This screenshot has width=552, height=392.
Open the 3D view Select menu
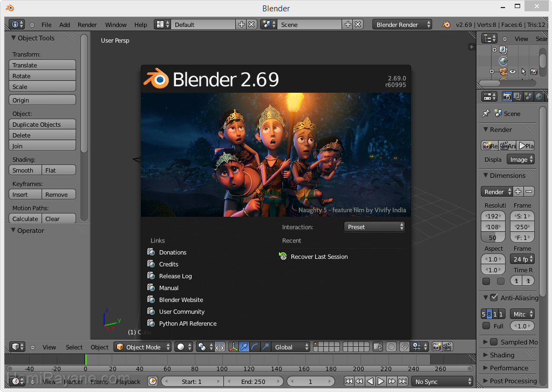pos(74,347)
